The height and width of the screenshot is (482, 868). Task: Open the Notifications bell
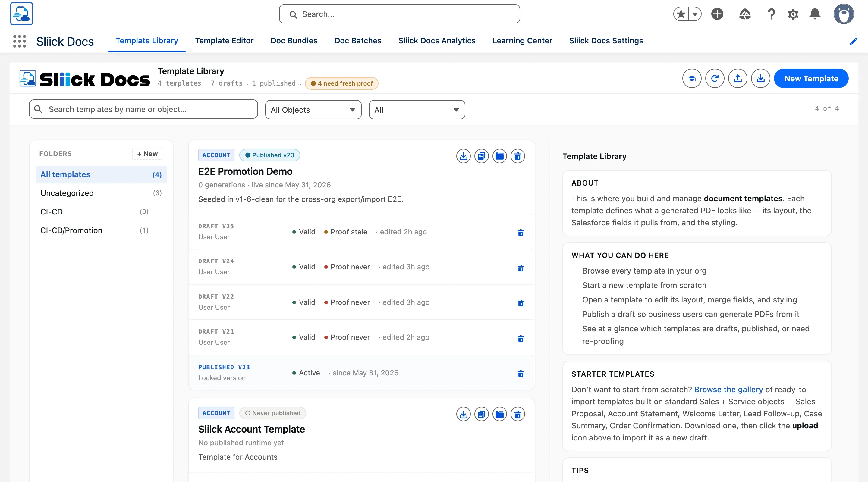[815, 14]
